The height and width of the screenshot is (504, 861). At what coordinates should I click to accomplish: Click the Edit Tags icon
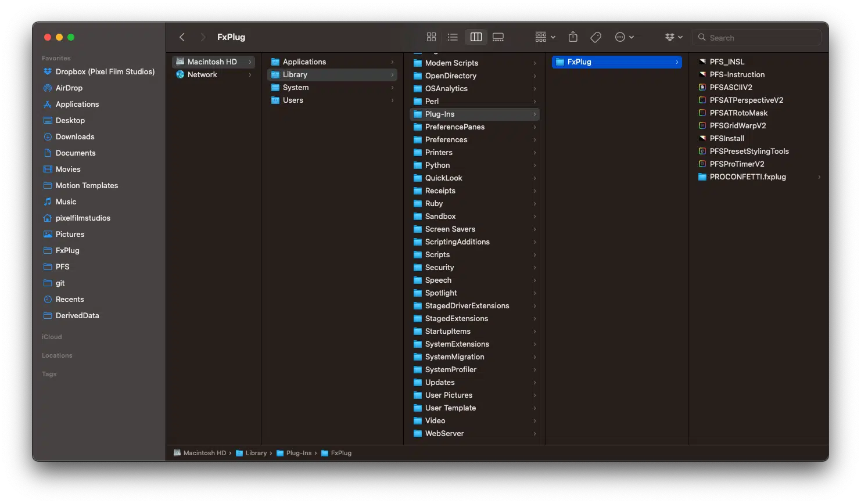pos(595,37)
